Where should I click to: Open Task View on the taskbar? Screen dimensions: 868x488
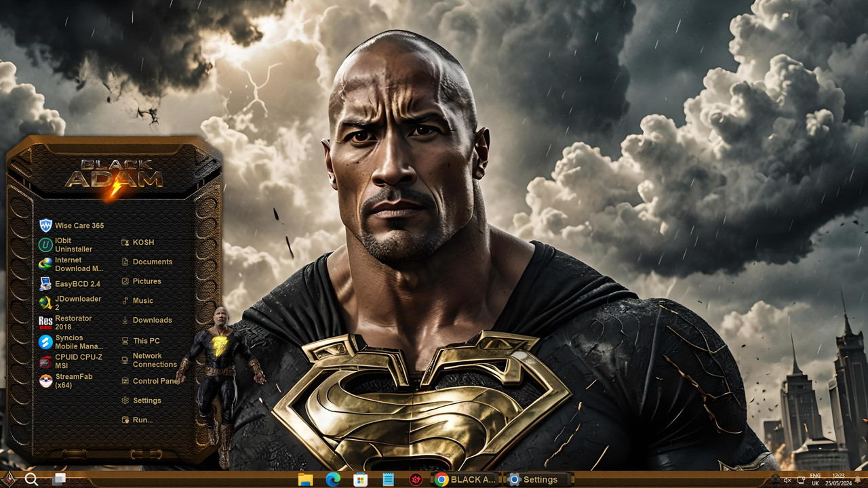(59, 479)
